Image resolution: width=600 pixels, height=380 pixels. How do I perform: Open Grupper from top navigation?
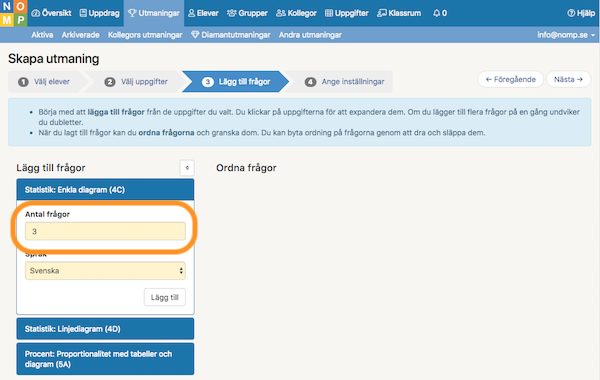point(247,13)
